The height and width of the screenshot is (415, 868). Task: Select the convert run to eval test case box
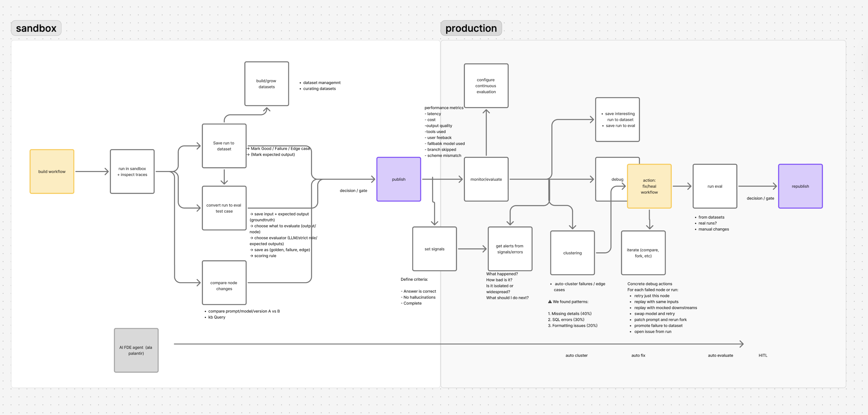click(224, 208)
